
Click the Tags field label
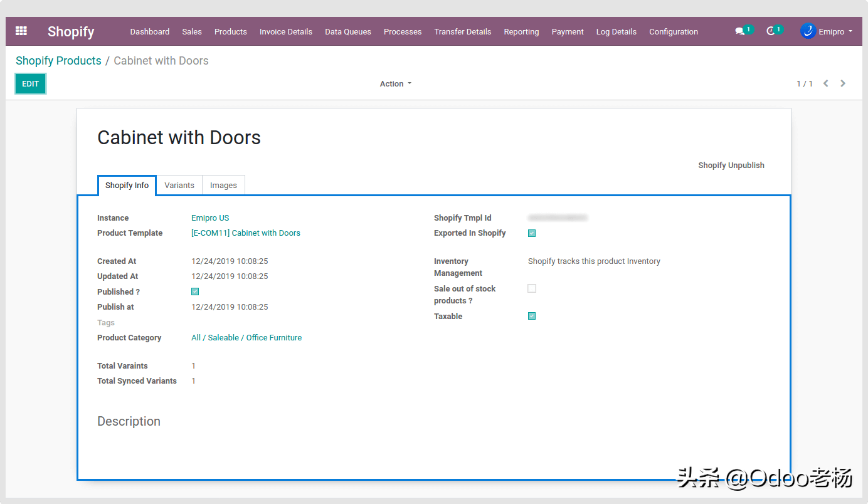[106, 323]
